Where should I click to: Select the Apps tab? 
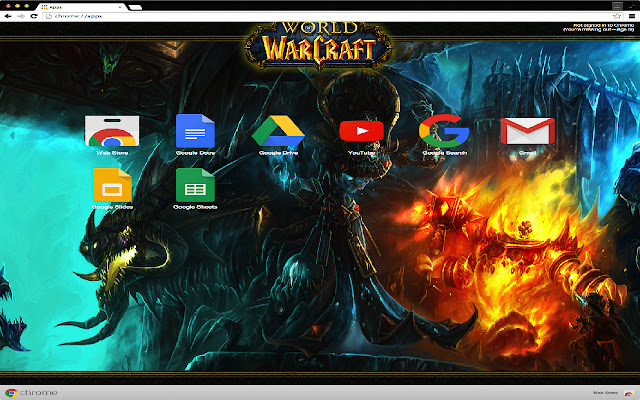80,7
